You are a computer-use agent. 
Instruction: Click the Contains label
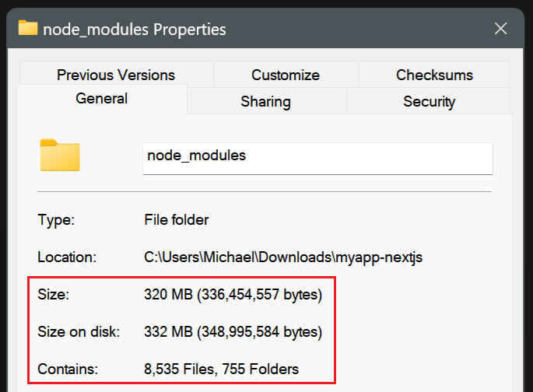(x=68, y=369)
